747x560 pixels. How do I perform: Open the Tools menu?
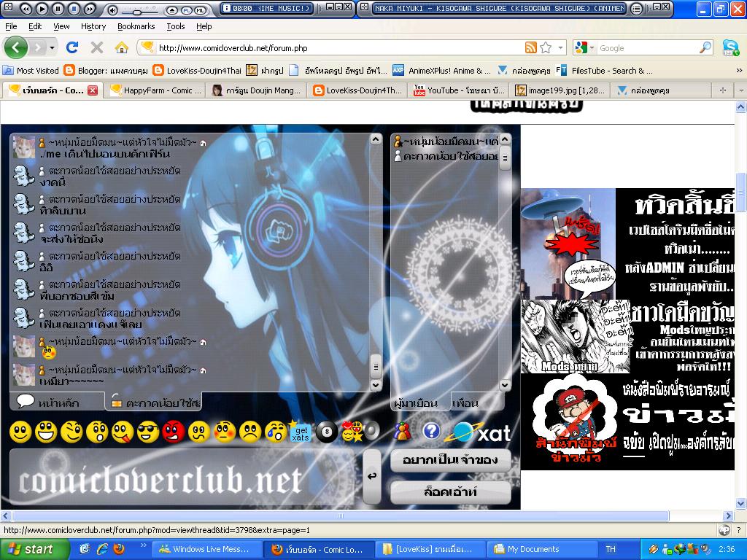[175, 26]
